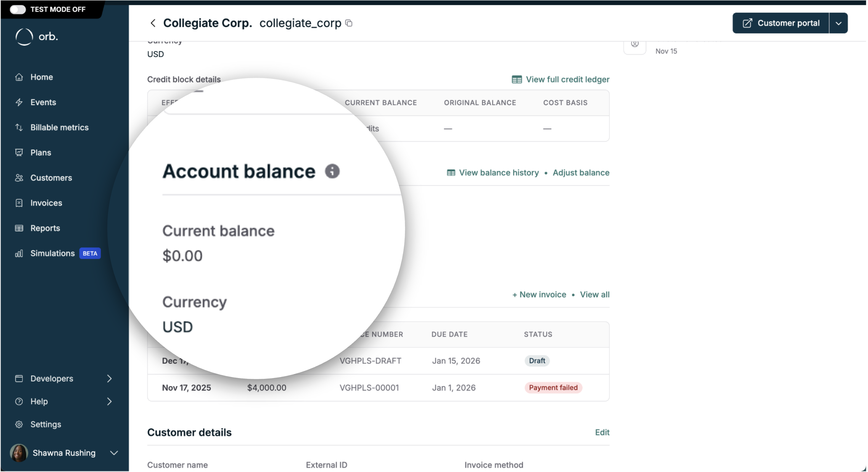
Task: Open the Shawna Rushing account menu
Action: point(114,453)
